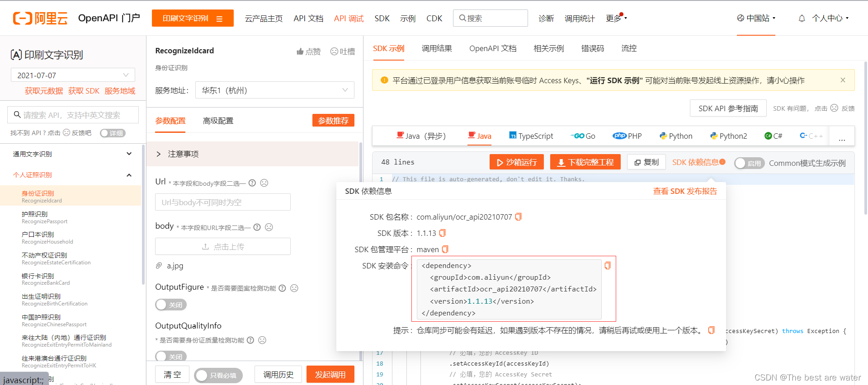The height and width of the screenshot is (385, 868).
Task: Click the warning icon in the banner
Action: click(384, 80)
